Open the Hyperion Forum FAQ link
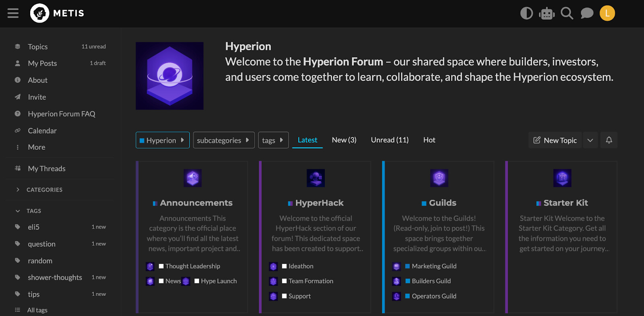The image size is (644, 316). [x=62, y=114]
